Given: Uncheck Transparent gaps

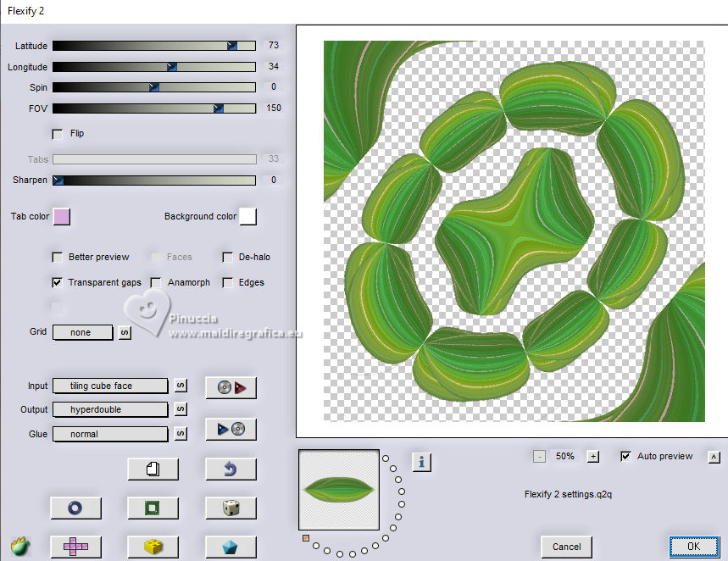Looking at the screenshot, I should tap(57, 282).
